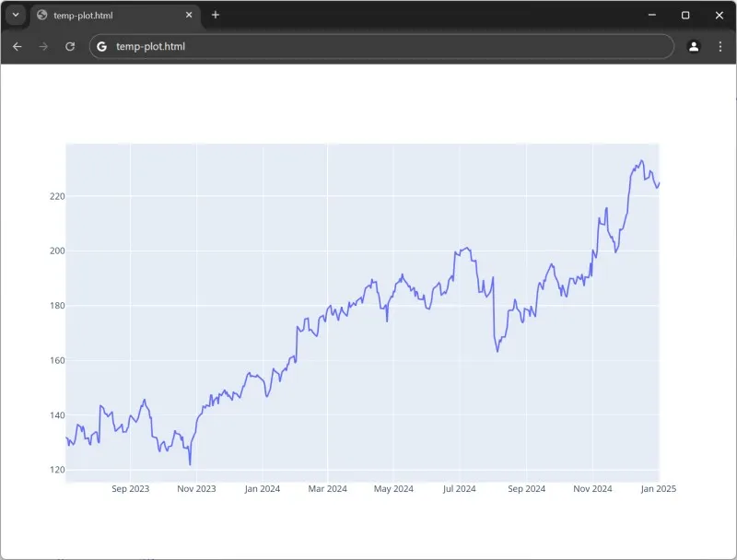Minimize the browser window

pyautogui.click(x=652, y=15)
